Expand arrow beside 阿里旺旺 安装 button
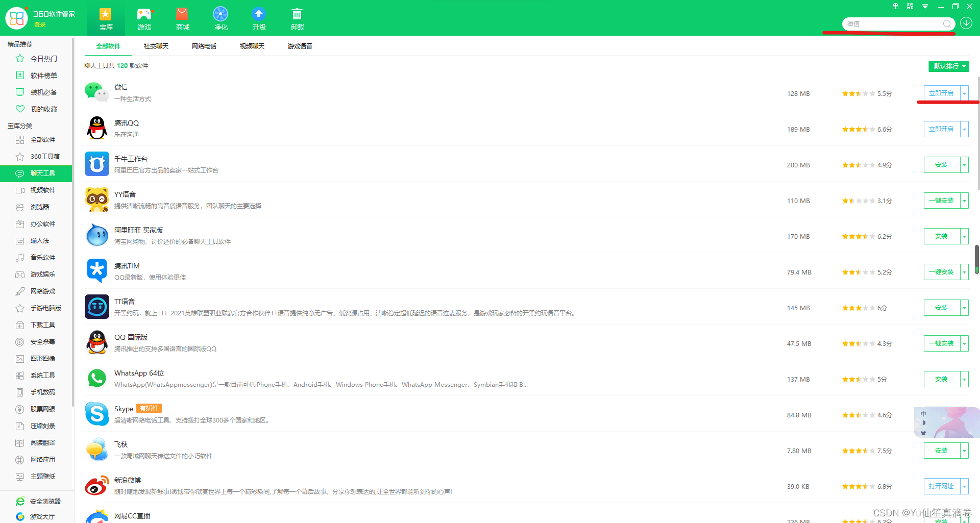The width and height of the screenshot is (980, 523). click(964, 236)
